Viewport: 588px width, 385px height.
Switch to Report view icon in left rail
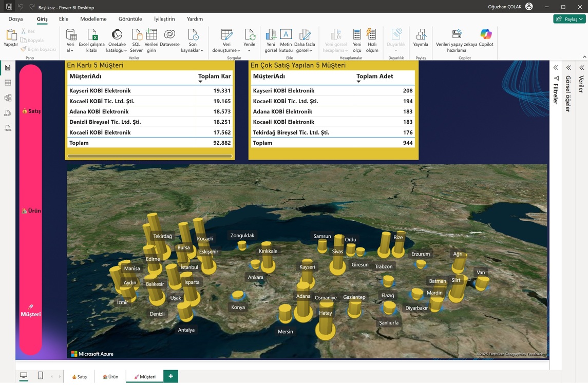[8, 68]
